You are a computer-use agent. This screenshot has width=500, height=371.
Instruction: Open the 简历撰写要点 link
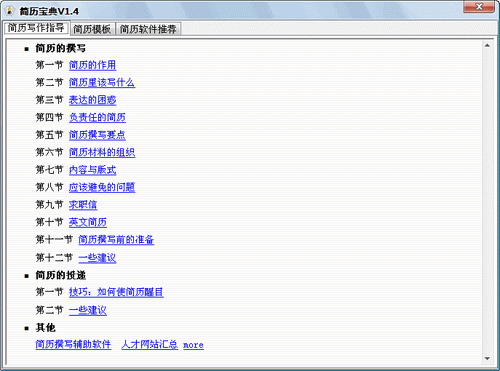pos(97,135)
